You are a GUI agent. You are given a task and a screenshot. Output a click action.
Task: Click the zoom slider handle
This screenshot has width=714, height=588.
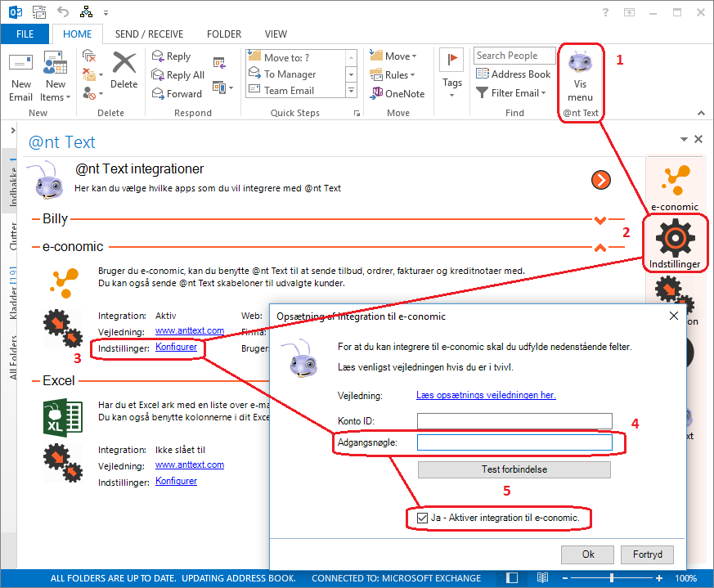(x=612, y=578)
